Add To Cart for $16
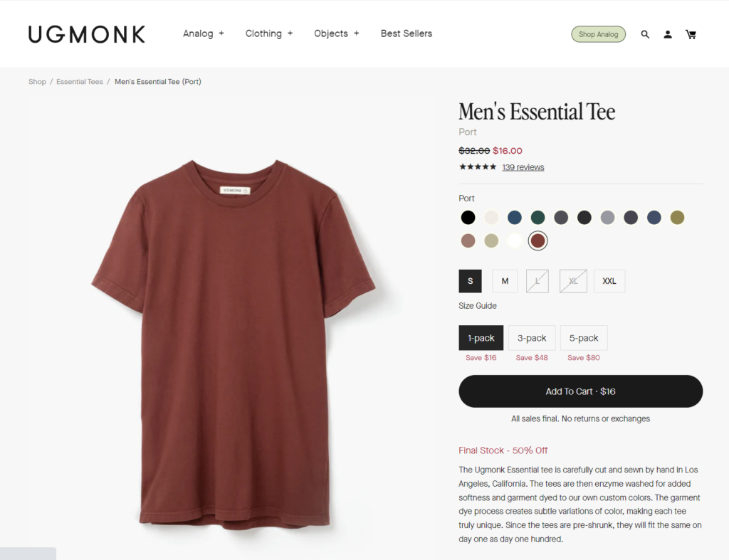This screenshot has height=560, width=729. (581, 391)
